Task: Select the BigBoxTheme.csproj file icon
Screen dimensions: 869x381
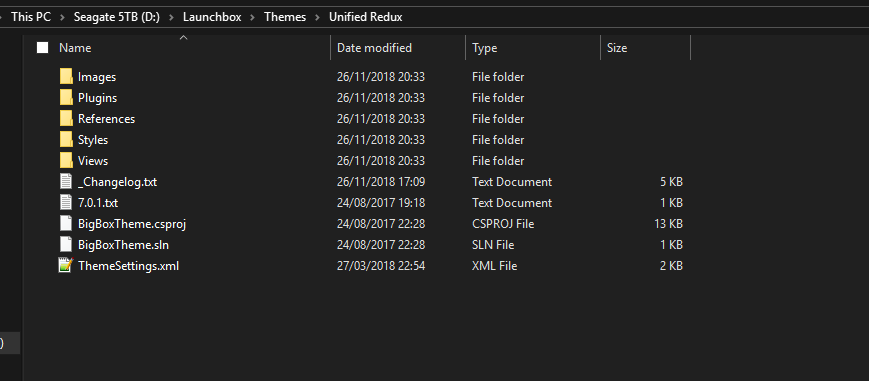Action: coord(66,223)
